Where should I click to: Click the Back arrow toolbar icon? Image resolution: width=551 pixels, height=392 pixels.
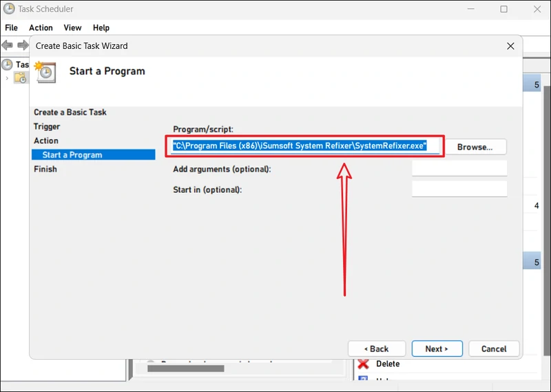click(7, 45)
